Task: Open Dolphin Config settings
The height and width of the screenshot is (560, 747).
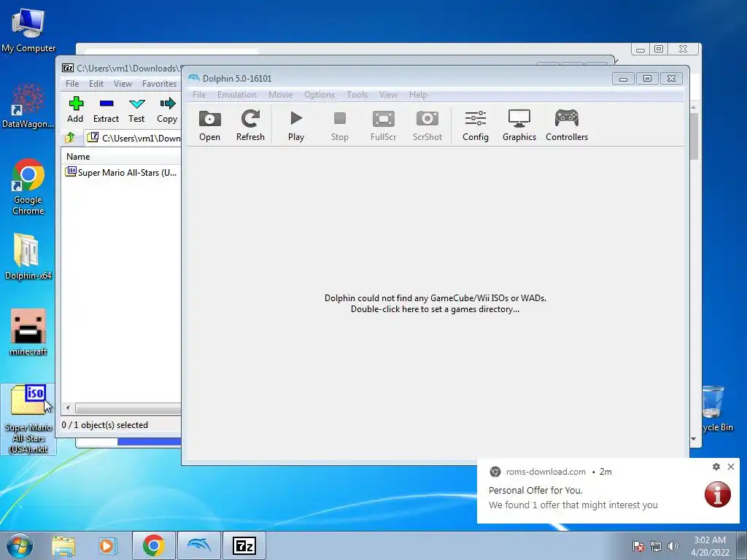Action: pos(476,125)
